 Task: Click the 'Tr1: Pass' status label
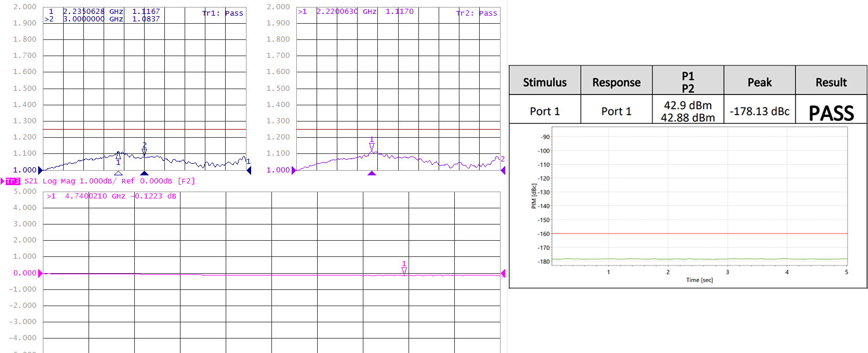pos(223,13)
